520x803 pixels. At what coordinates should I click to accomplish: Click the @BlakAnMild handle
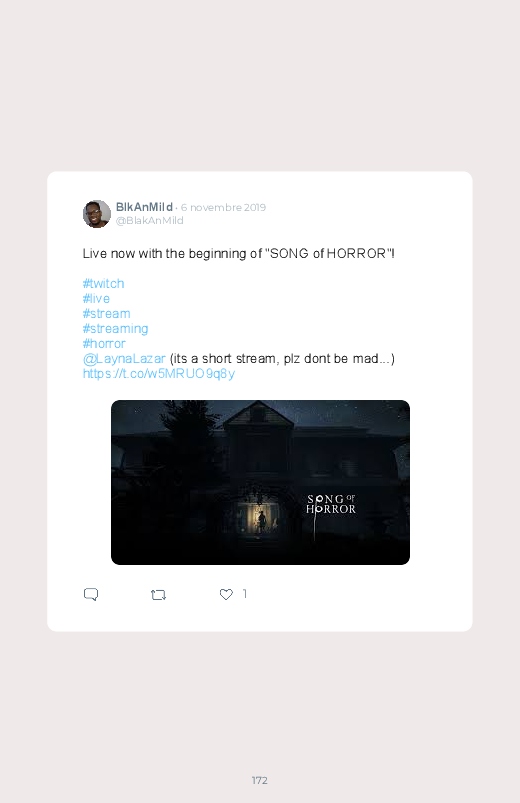click(x=150, y=220)
